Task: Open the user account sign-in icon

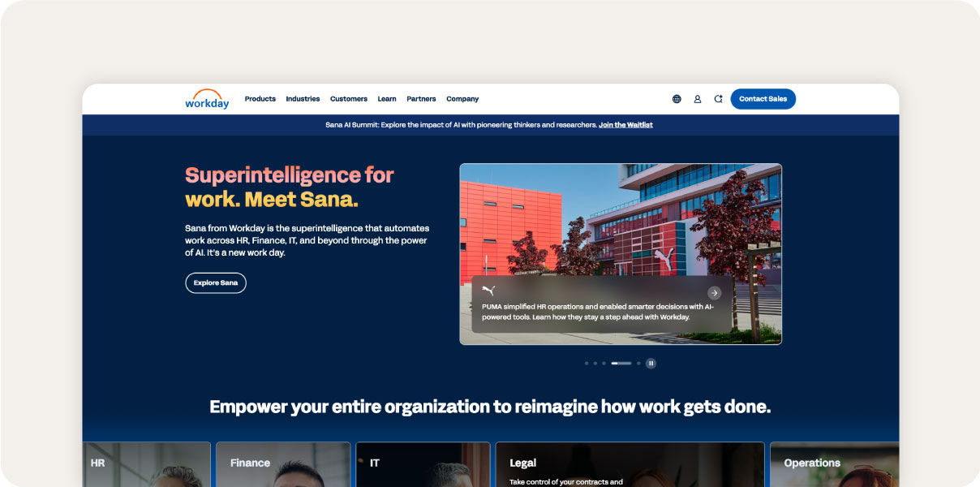Action: [697, 99]
